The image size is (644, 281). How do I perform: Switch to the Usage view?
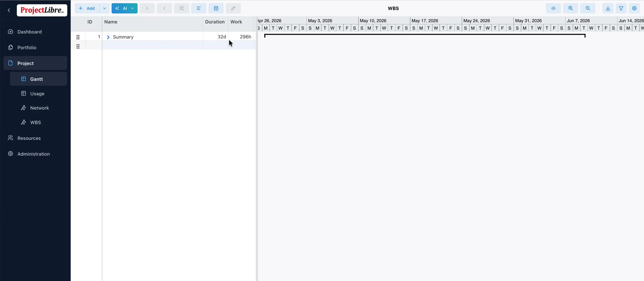coord(38,94)
